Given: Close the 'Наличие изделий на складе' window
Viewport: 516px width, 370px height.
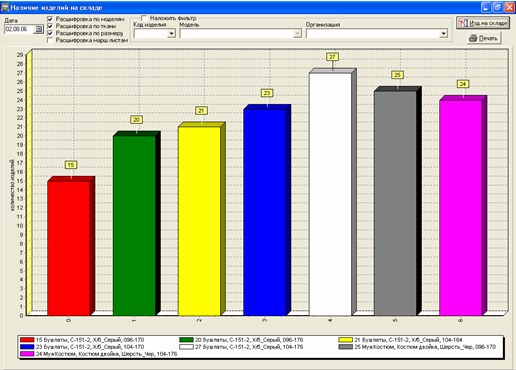Looking at the screenshot, I should pyautogui.click(x=509, y=7).
